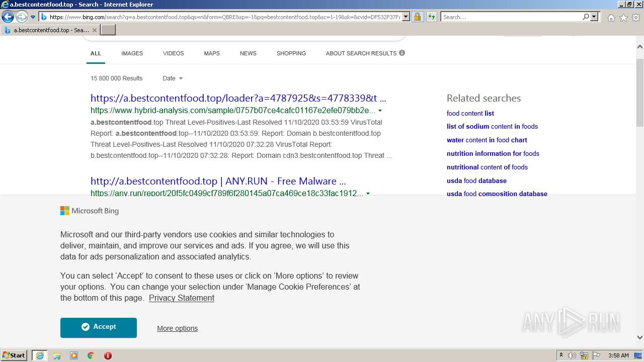Image resolution: width=644 pixels, height=362 pixels.
Task: Expand the hybrid-analysis result URL caret
Action: (x=380, y=111)
